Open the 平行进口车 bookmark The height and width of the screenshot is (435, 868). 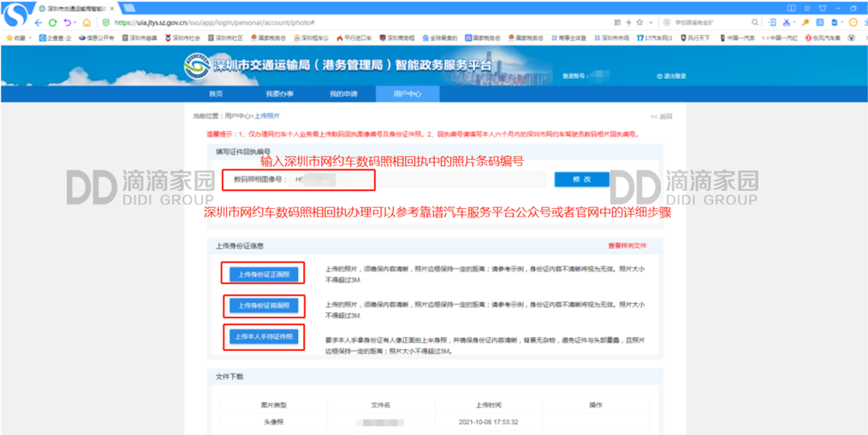tap(354, 38)
